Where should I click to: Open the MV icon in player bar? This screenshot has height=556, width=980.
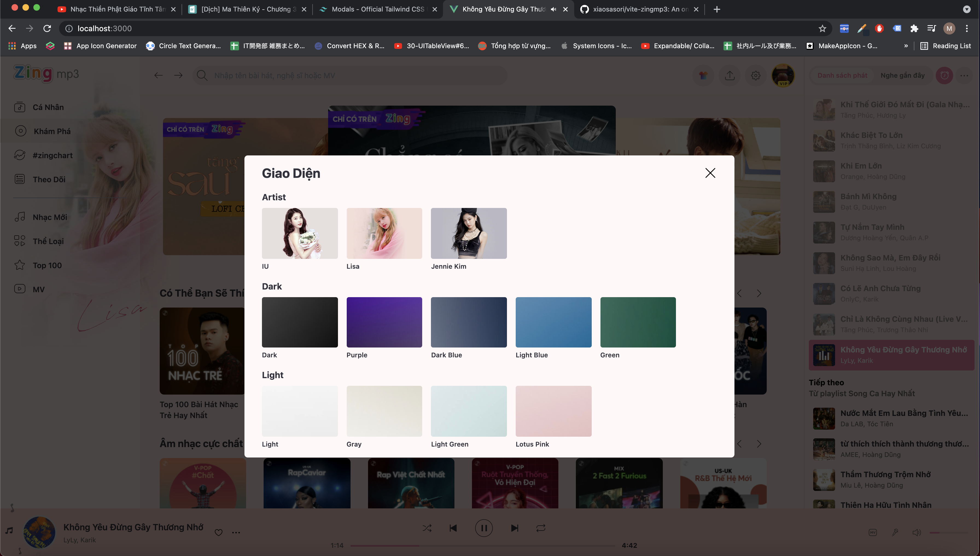pyautogui.click(x=872, y=532)
